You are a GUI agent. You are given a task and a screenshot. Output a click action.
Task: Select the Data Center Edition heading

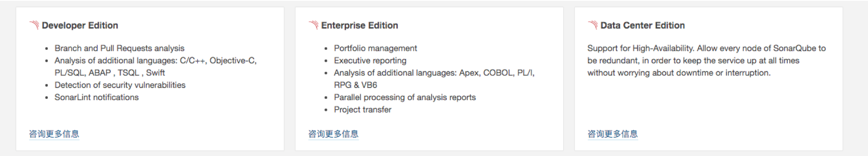[643, 26]
